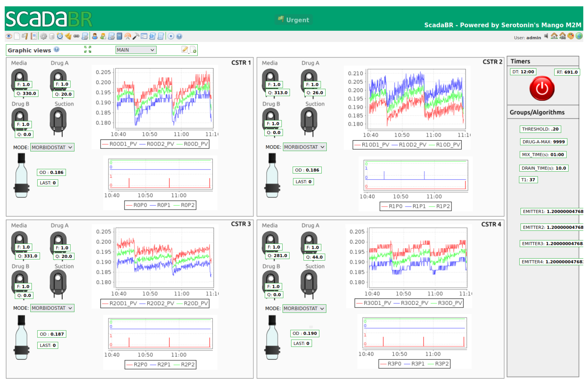Toggle full screen graphic view arrows
The width and height of the screenshot is (588, 383).
pyautogui.click(x=88, y=50)
